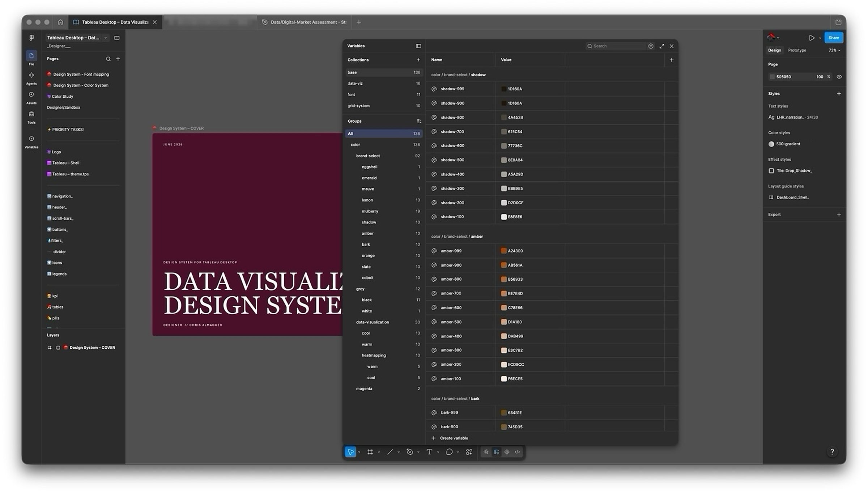
Task: Open the Present options dropdown arrow
Action: tap(820, 38)
